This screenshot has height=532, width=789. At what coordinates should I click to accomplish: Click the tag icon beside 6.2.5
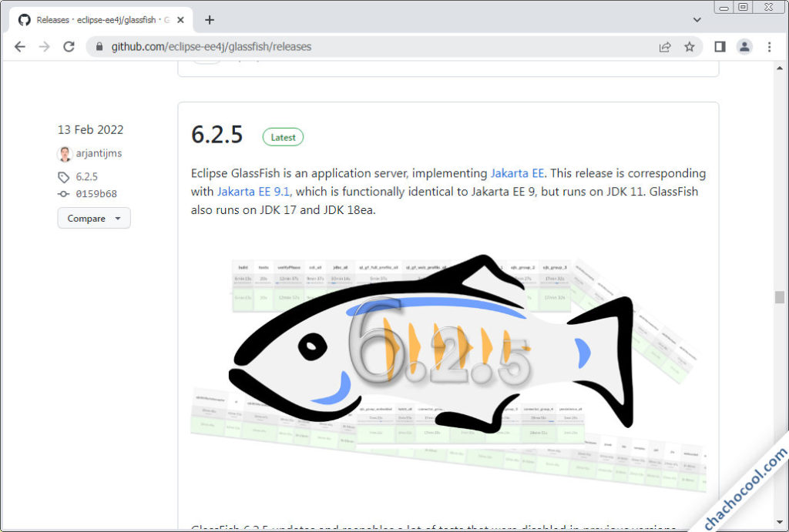pyautogui.click(x=63, y=177)
